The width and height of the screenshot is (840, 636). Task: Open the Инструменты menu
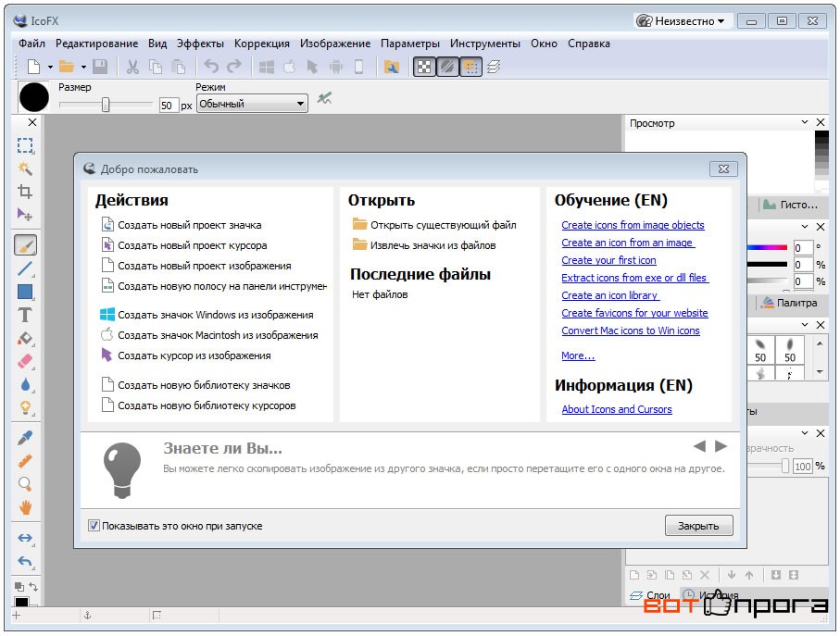(x=484, y=44)
